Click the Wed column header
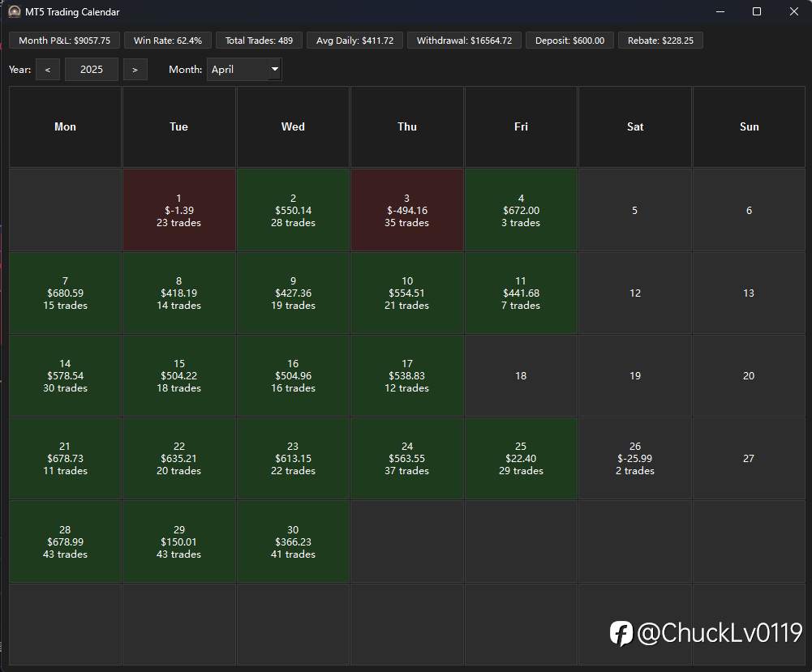 tap(293, 126)
